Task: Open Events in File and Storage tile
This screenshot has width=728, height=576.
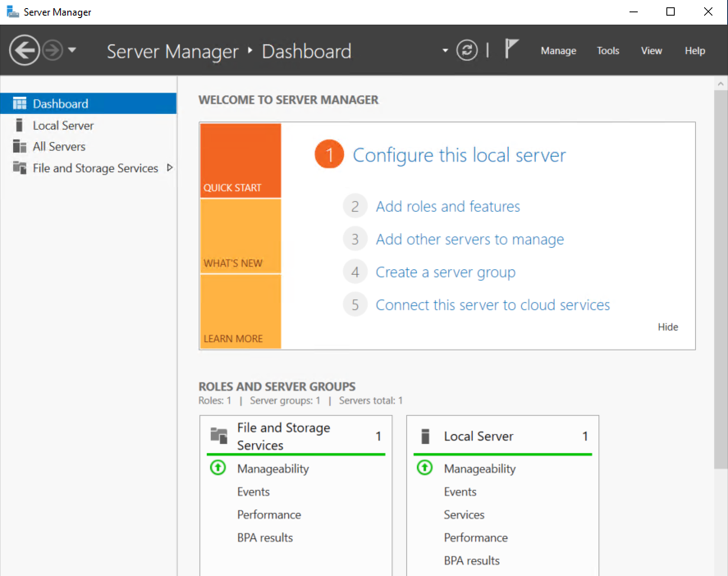Action: point(253,491)
